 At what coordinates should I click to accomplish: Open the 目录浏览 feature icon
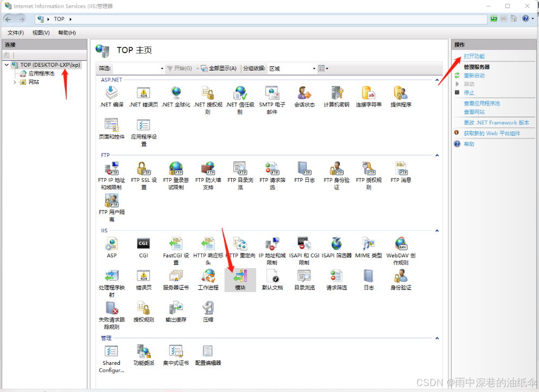point(304,276)
